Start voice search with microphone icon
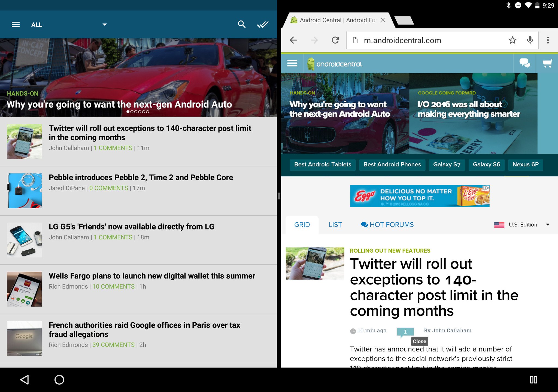This screenshot has height=392, width=558. coord(530,40)
